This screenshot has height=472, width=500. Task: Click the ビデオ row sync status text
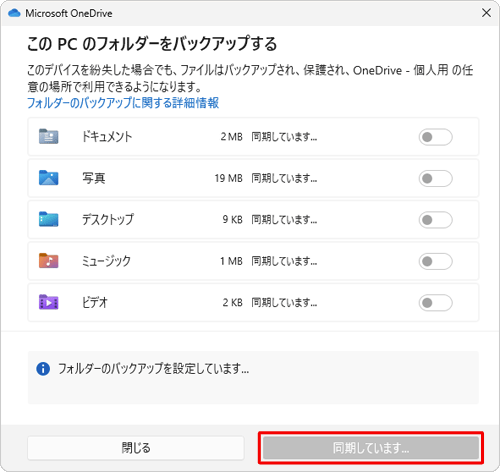tap(284, 303)
